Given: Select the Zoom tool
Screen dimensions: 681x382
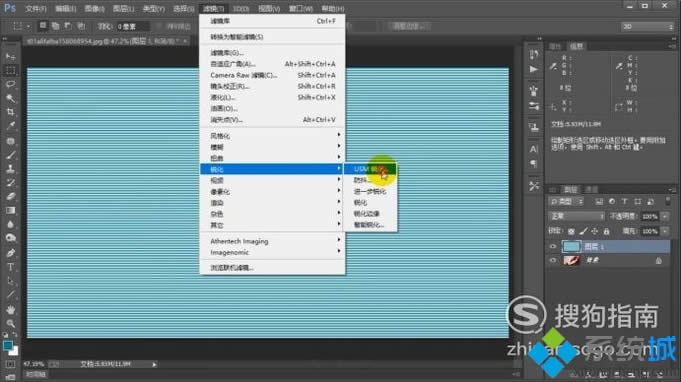Looking at the screenshot, I should pos(10,323).
